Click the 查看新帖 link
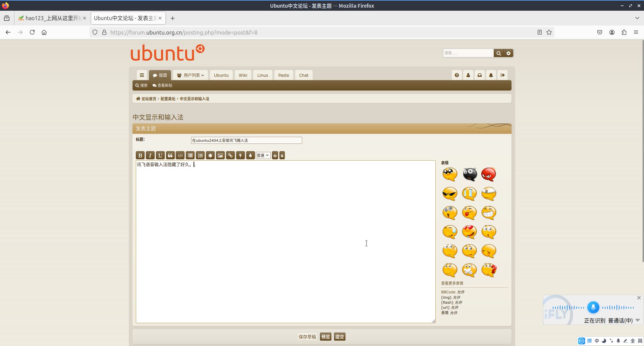 [x=162, y=85]
